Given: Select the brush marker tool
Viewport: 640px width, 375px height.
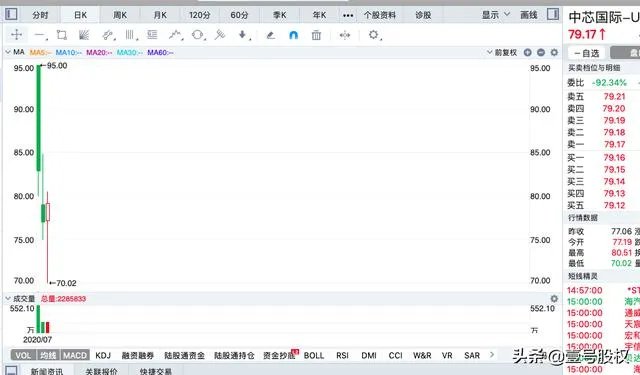Looking at the screenshot, I should [220, 35].
